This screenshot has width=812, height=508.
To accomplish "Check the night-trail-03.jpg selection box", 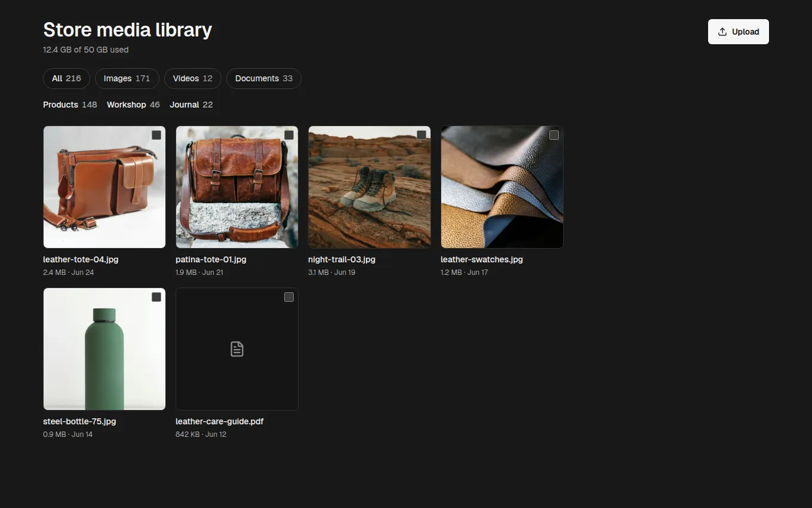I will [422, 135].
